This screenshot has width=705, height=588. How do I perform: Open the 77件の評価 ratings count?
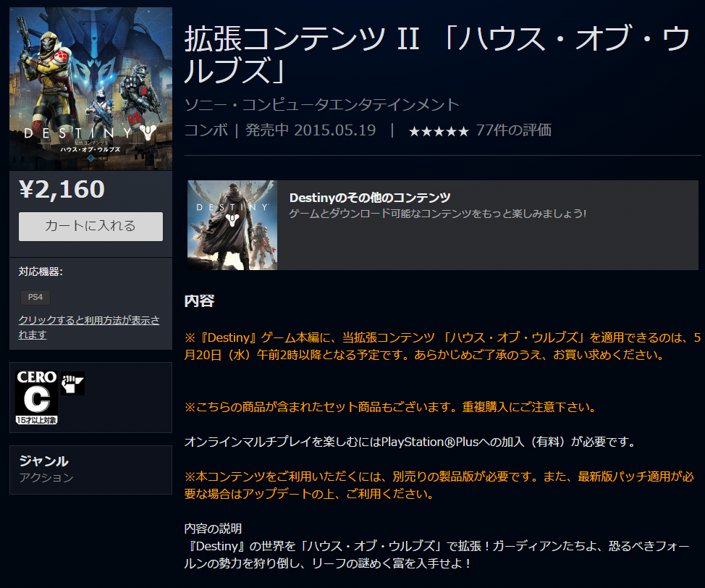tap(513, 130)
